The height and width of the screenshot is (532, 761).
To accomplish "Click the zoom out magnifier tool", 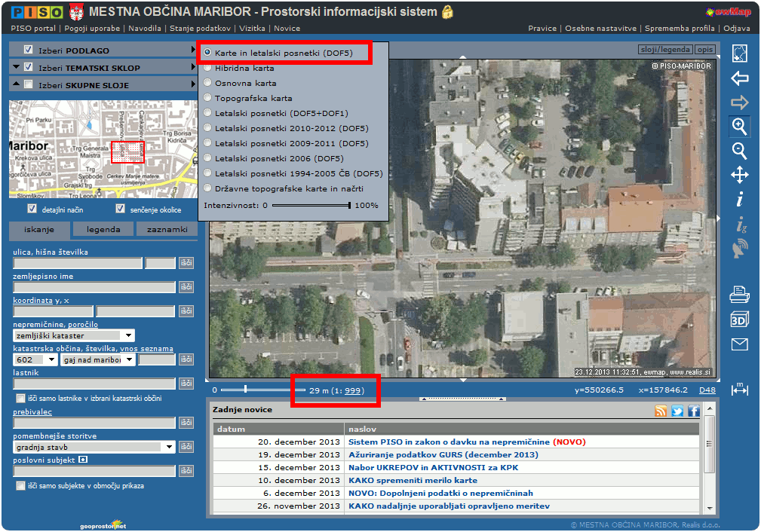I will tap(739, 151).
